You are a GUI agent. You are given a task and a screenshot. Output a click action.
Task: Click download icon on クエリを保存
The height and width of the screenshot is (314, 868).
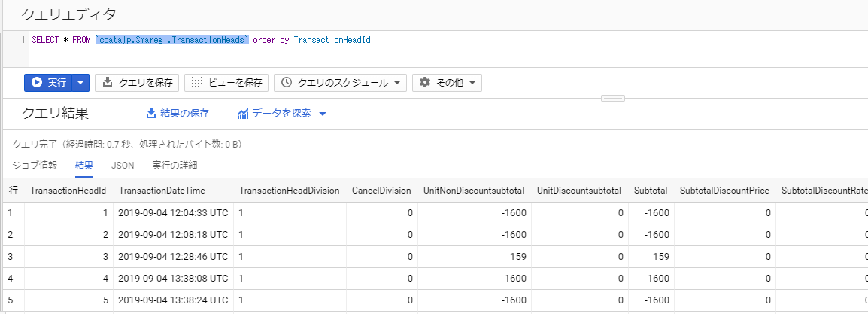[x=108, y=83]
